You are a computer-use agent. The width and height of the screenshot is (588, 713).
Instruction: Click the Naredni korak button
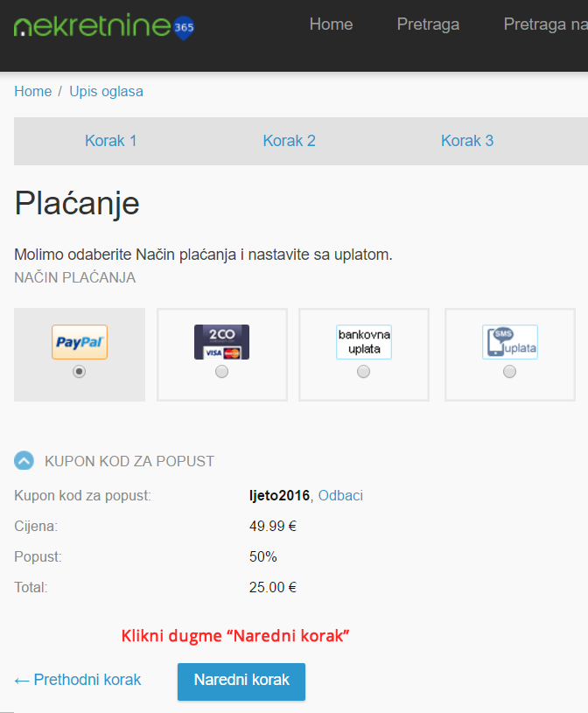coord(241,682)
